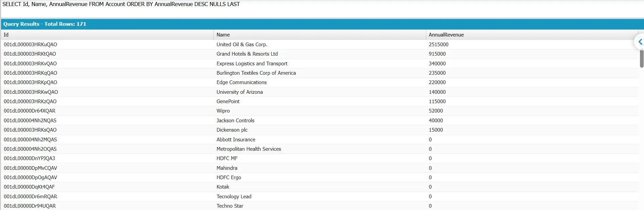Click into the SOQL query text area

point(322,9)
